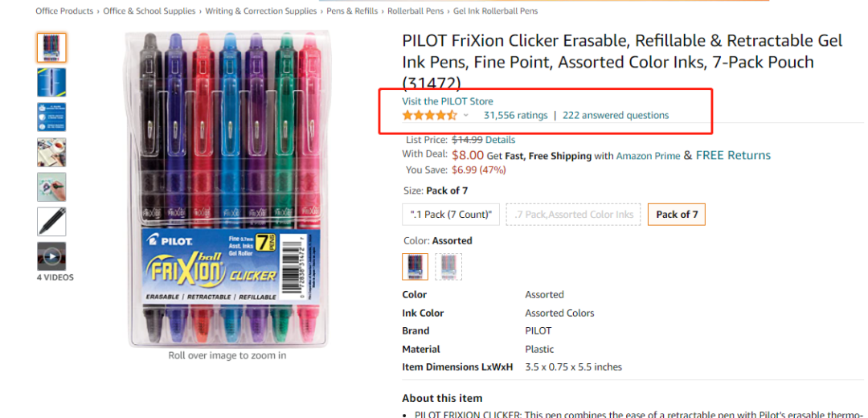Open the second blue product thumbnail

(x=52, y=83)
